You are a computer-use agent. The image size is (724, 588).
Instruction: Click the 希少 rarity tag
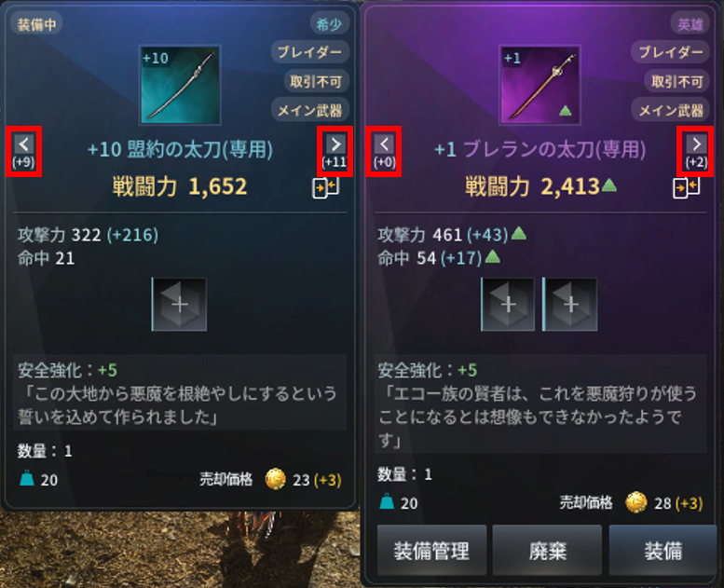(x=329, y=24)
